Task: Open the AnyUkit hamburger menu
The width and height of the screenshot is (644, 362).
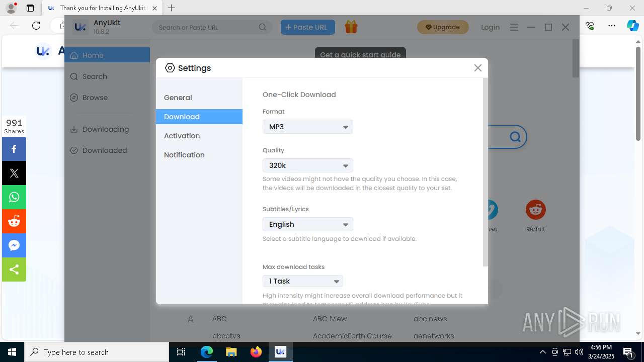Action: coord(514,27)
